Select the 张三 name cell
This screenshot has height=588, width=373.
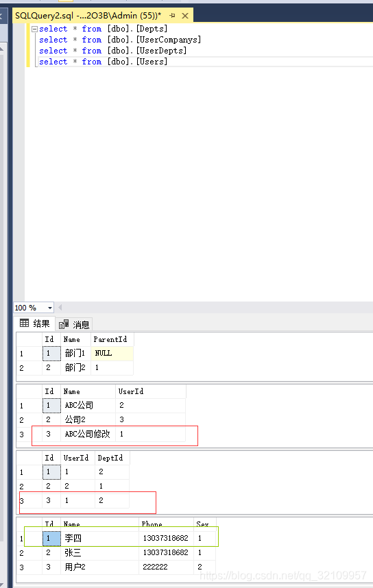[100, 552]
